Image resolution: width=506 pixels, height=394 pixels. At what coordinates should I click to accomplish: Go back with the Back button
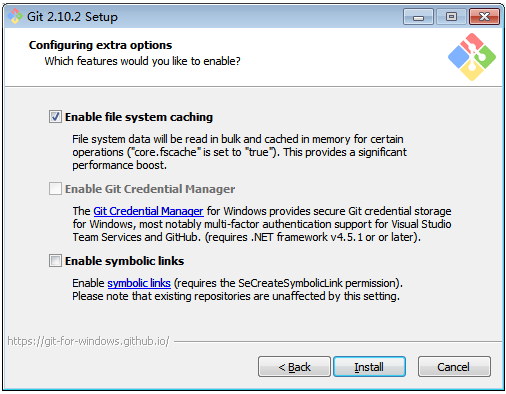[294, 367]
